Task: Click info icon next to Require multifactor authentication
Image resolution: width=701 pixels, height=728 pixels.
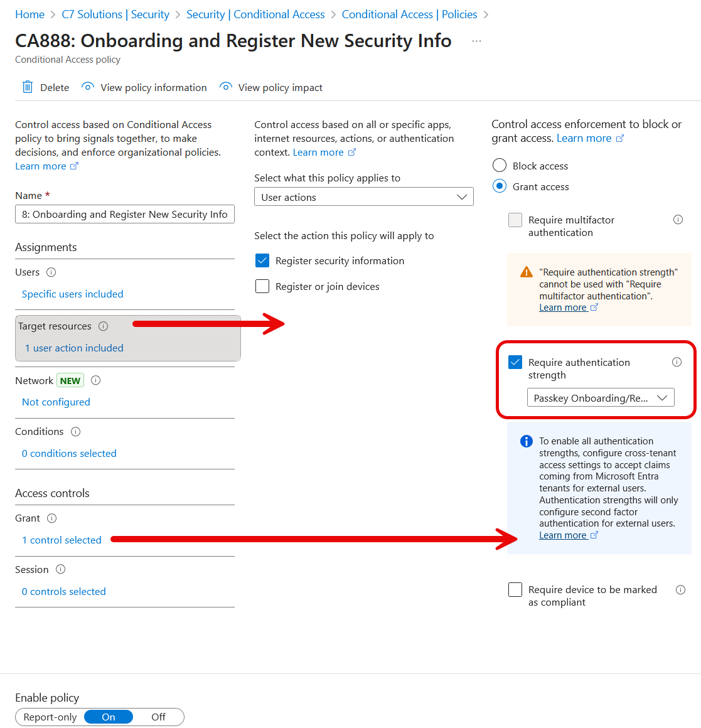Action: pyautogui.click(x=678, y=220)
